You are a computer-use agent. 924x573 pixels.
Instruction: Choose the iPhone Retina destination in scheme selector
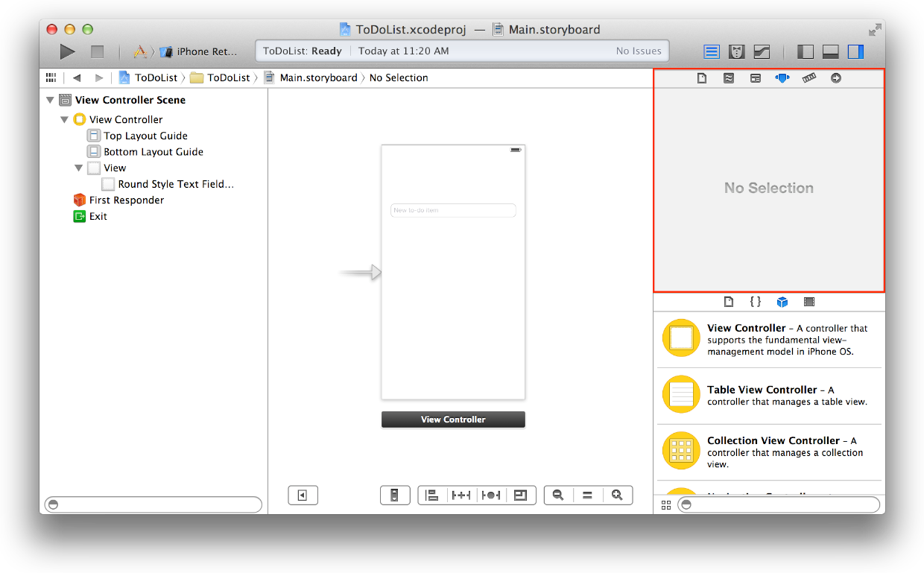point(200,51)
